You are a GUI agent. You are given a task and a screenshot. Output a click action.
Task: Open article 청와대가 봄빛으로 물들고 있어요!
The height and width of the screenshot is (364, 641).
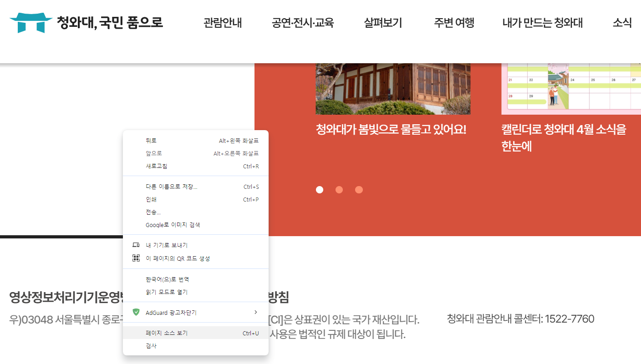(391, 129)
